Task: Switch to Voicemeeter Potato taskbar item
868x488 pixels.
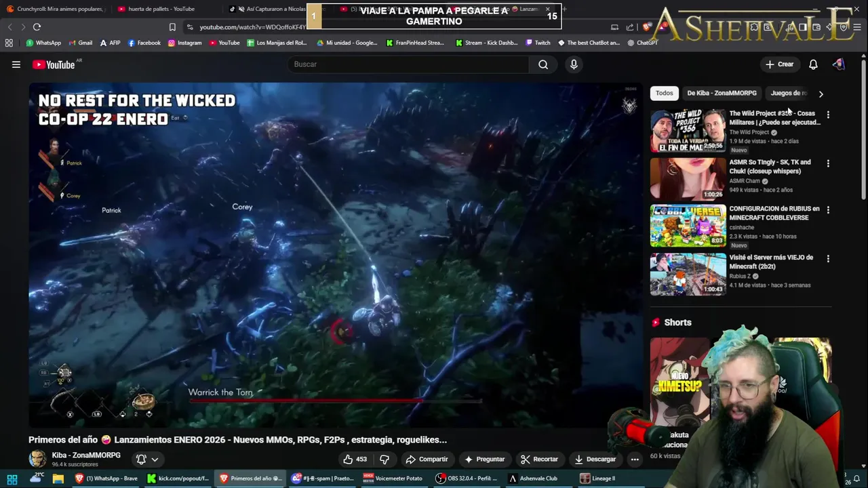Action: coord(393,479)
